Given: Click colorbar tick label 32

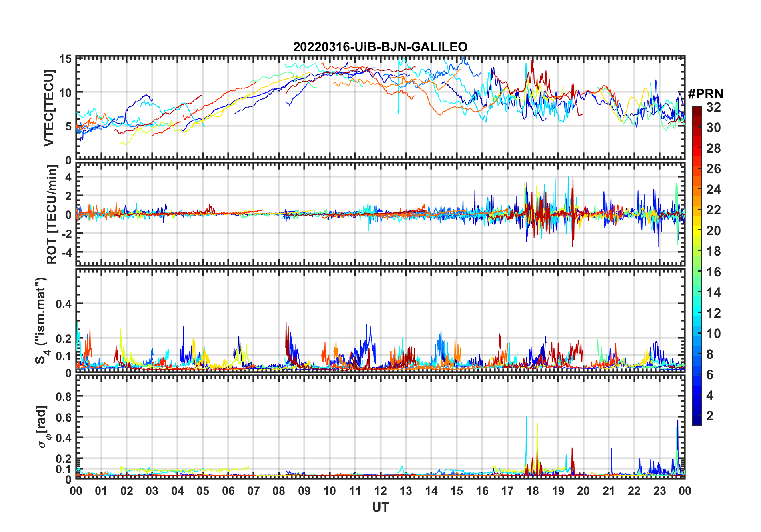Looking at the screenshot, I should pos(713,107).
